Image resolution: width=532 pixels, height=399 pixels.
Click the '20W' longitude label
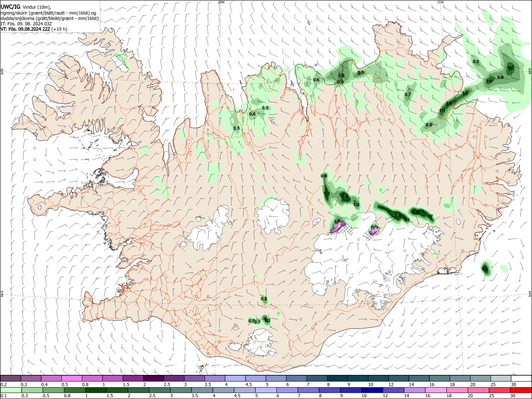[221, 2]
